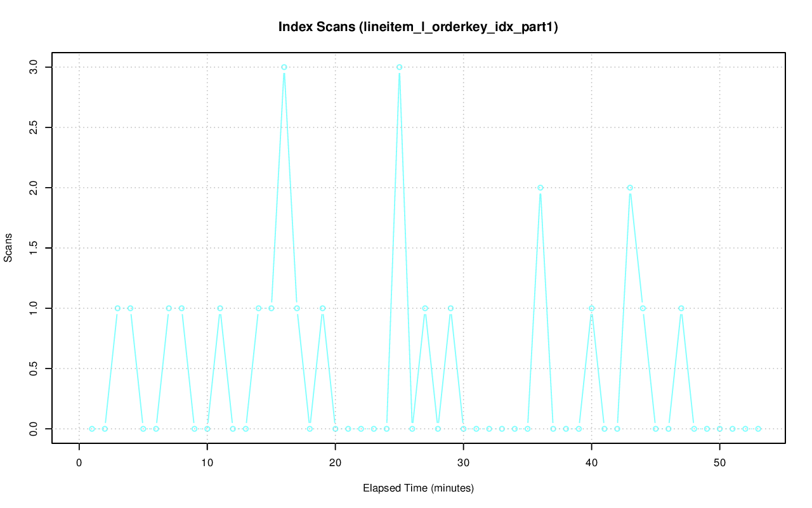Select the 1-scan point at minute 40
Screen dimensions: 812x508
click(x=592, y=308)
